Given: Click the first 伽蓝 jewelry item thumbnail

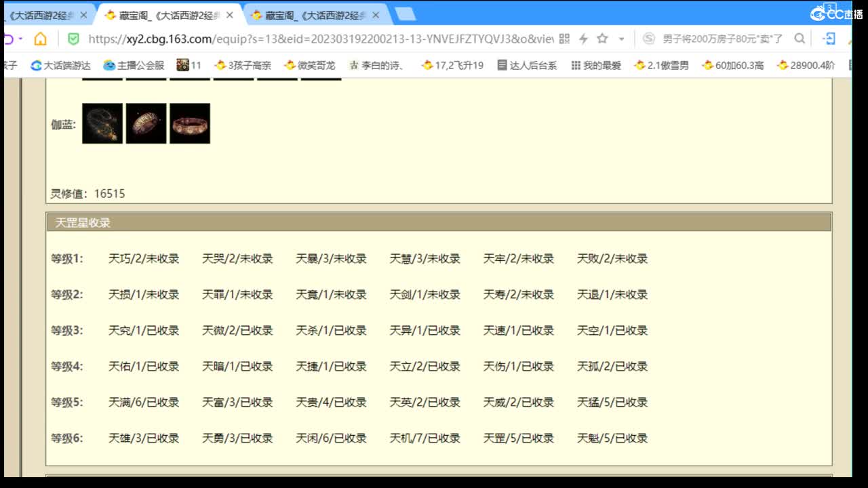Looking at the screenshot, I should click(x=102, y=123).
